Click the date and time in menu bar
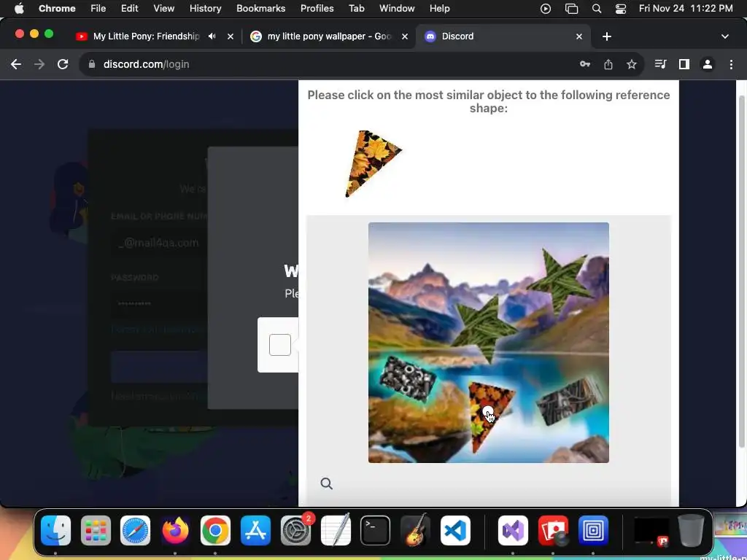This screenshot has width=747, height=560. click(686, 9)
